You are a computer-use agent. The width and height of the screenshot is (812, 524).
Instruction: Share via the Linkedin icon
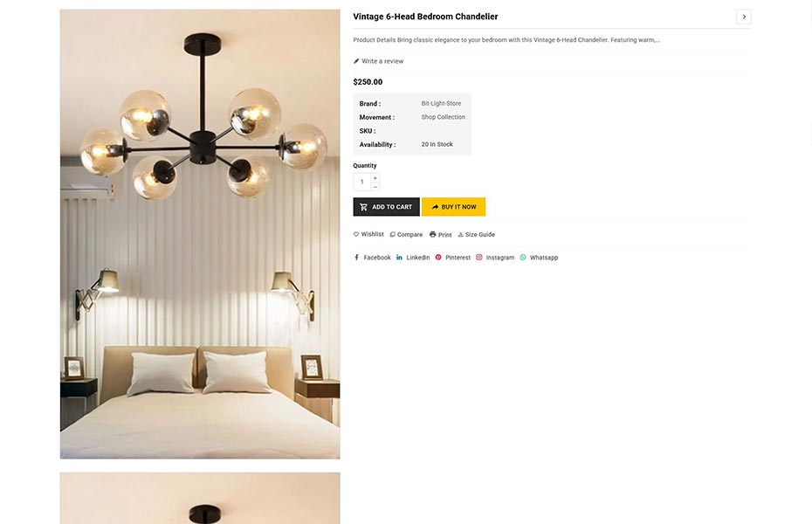coord(399,258)
